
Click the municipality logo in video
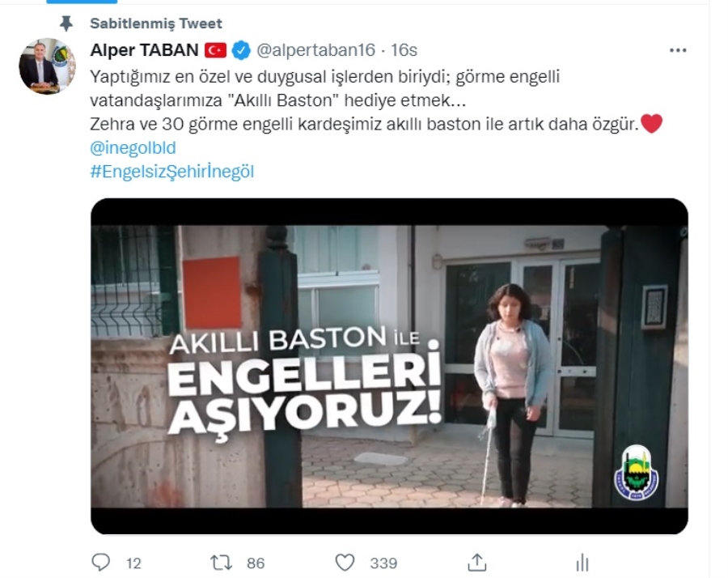(636, 472)
